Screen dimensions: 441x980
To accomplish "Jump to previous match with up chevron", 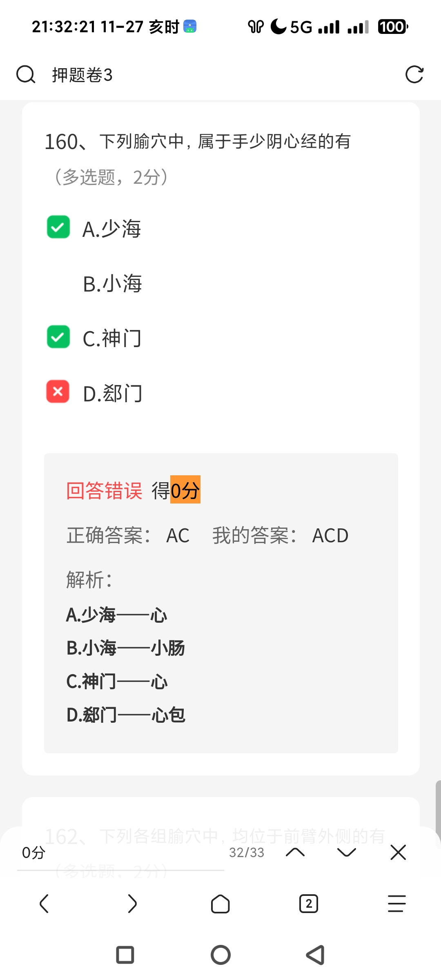I will pos(295,853).
